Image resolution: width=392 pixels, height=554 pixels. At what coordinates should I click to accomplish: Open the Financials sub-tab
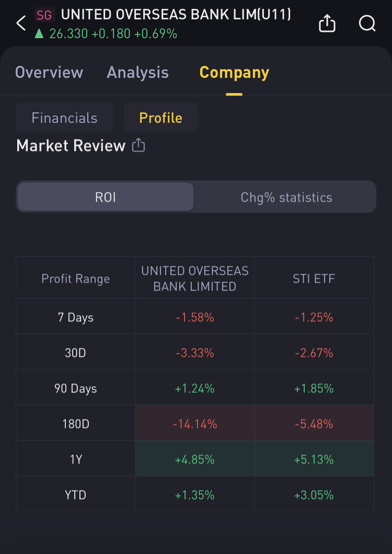click(64, 118)
